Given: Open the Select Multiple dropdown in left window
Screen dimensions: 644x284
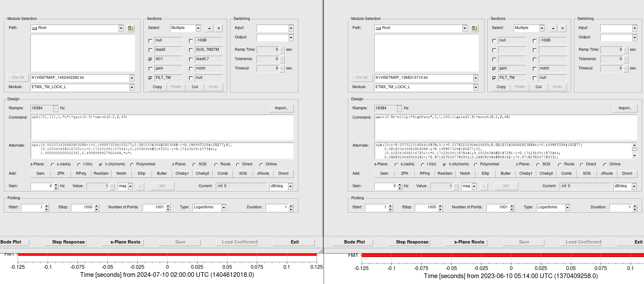Looking at the screenshot, I should click(x=198, y=28).
